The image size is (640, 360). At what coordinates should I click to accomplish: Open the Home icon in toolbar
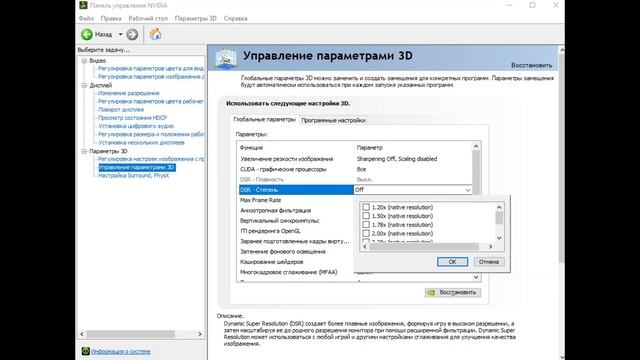[155, 34]
